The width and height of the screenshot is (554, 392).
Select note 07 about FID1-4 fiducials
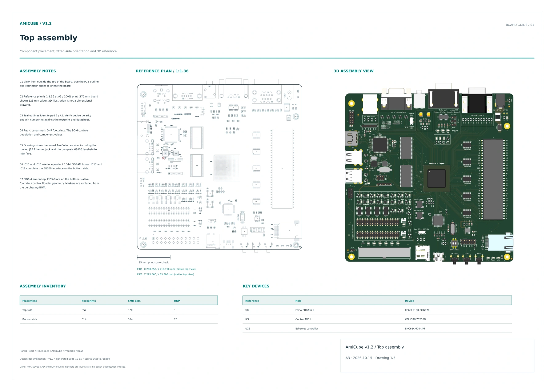pyautogui.click(x=59, y=183)
